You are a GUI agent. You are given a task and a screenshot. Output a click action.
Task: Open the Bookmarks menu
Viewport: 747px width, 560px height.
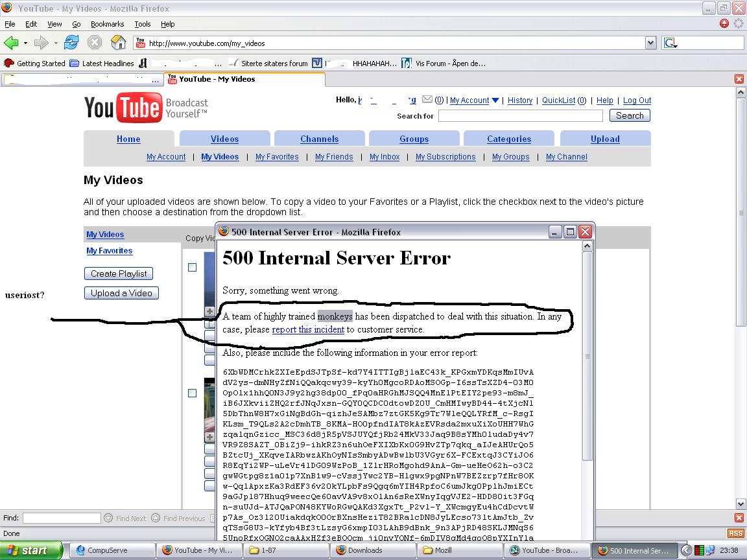[107, 24]
